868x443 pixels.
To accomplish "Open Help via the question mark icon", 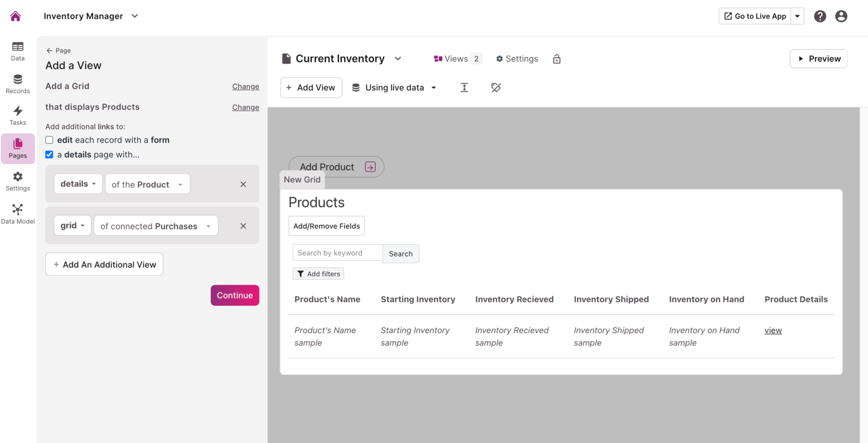I will tap(820, 16).
